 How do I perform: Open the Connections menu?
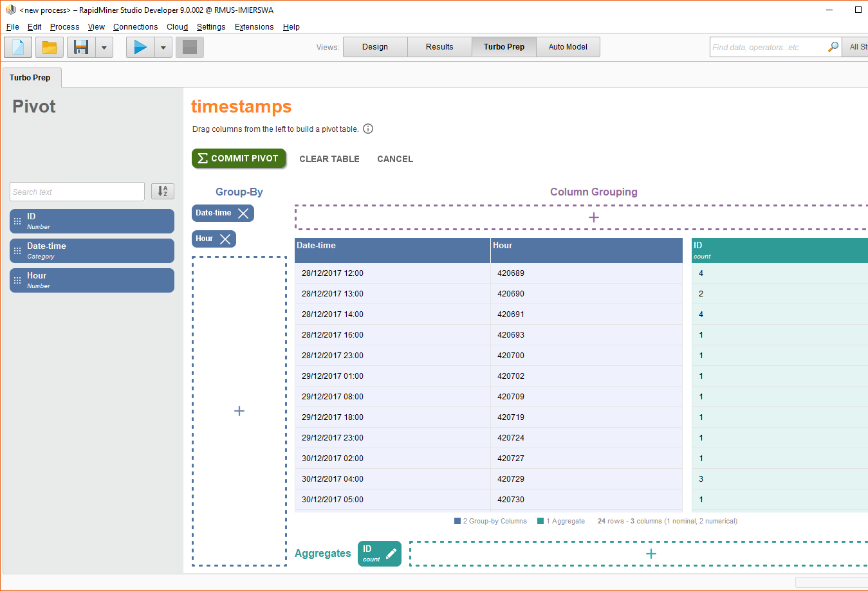click(136, 27)
